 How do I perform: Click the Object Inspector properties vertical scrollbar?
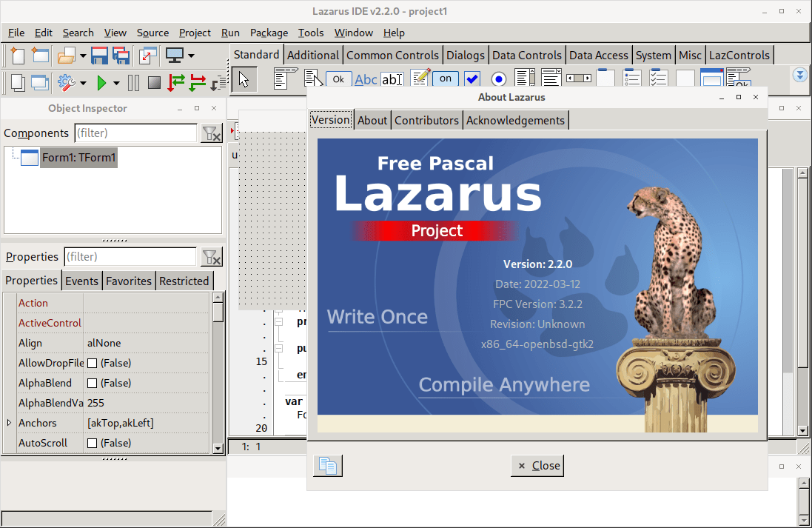click(x=218, y=370)
